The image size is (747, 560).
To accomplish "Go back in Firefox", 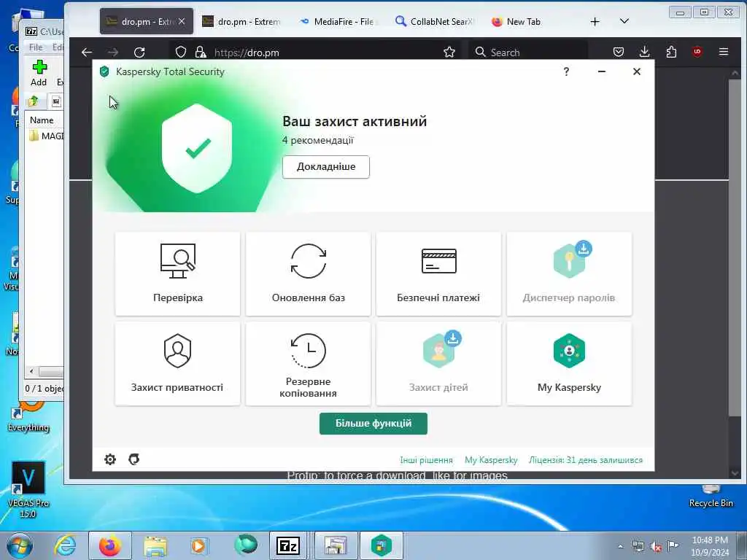I will coord(87,52).
